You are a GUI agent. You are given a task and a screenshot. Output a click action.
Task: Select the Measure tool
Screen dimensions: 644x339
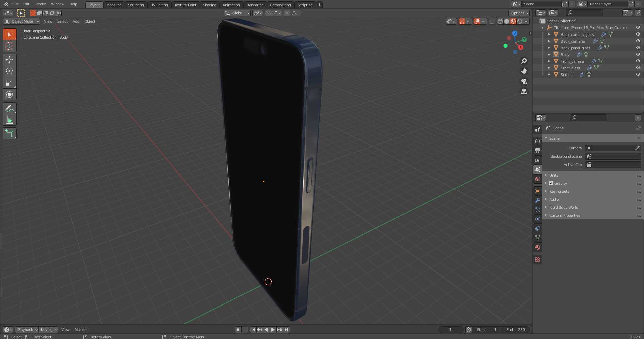pyautogui.click(x=10, y=120)
